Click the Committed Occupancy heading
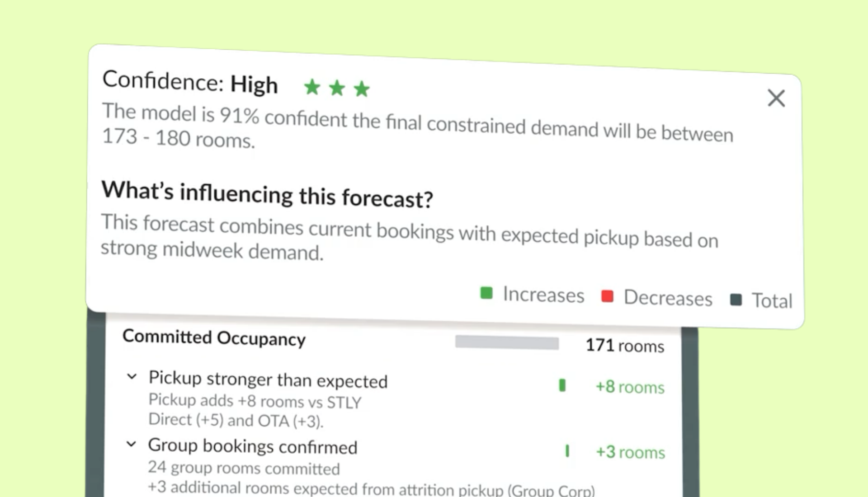The image size is (868, 497). pos(214,338)
